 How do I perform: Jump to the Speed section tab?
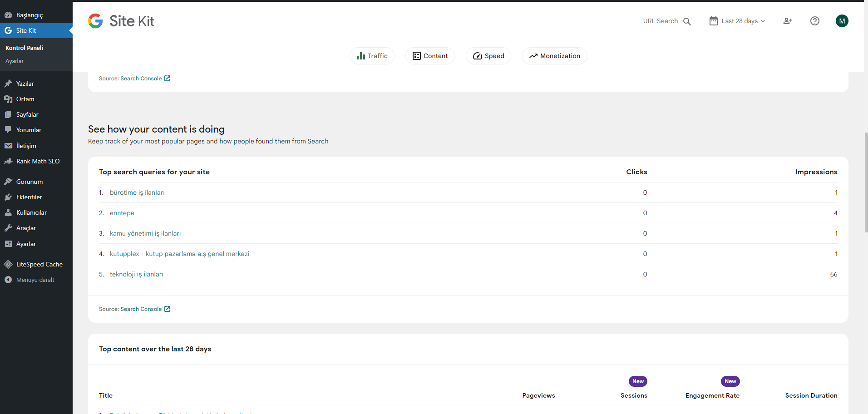[x=488, y=56]
